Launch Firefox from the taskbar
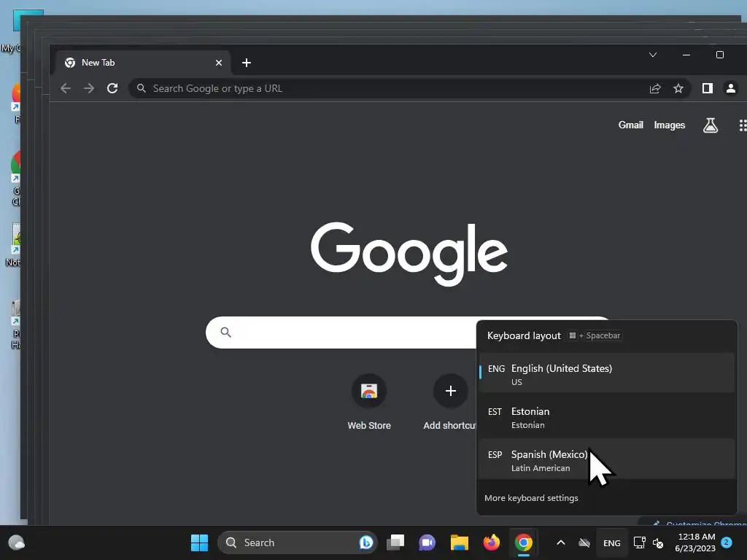The image size is (747, 560). click(491, 542)
